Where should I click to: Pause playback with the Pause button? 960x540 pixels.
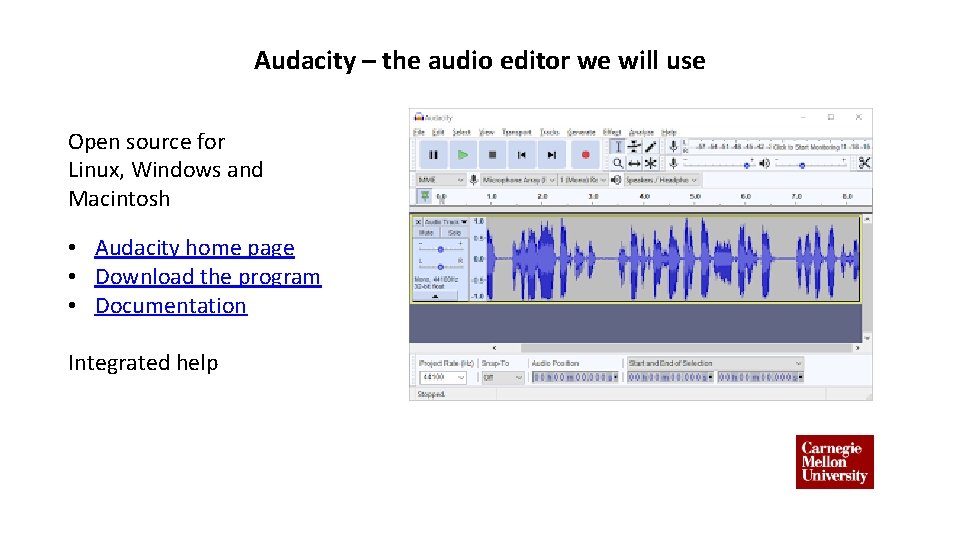[x=433, y=155]
